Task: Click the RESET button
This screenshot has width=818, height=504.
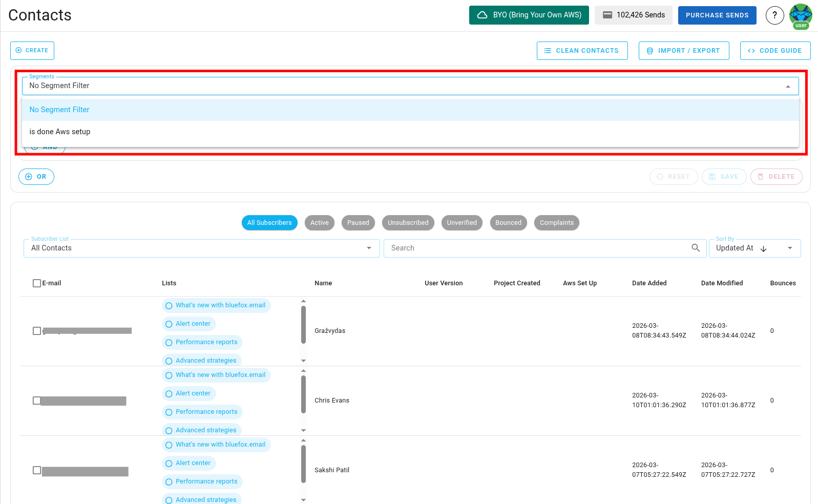Action: (674, 177)
